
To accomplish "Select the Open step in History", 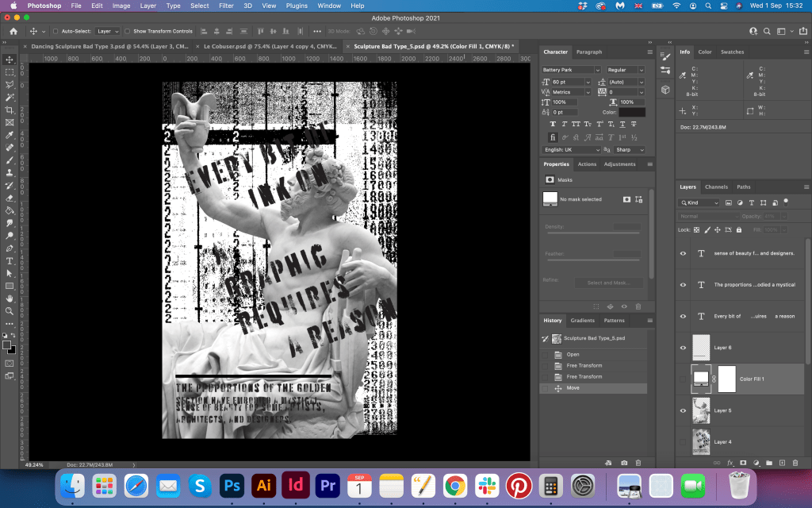I will (x=573, y=355).
